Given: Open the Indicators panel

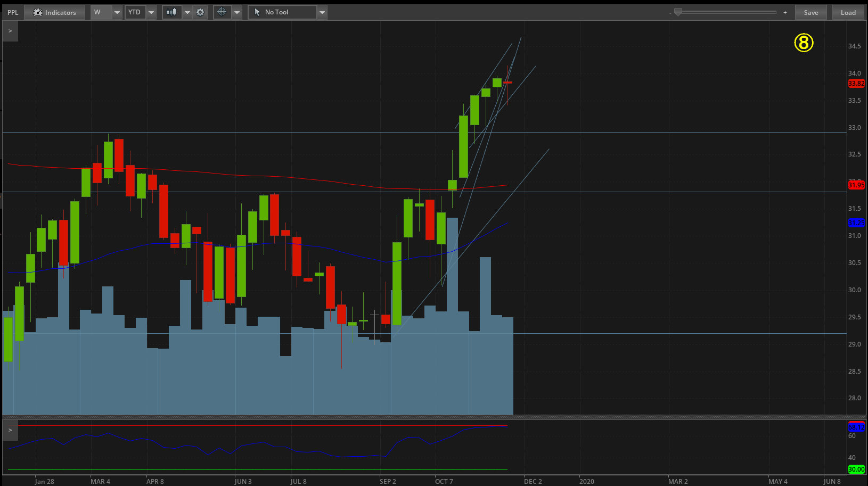Looking at the screenshot, I should coord(55,12).
